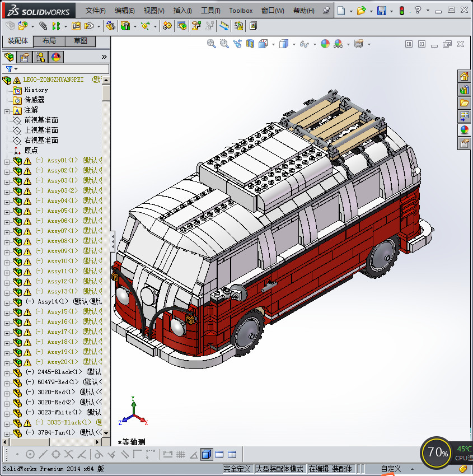The height and width of the screenshot is (476, 473).
Task: Open the View Settings dropdown arrow
Action: [x=369, y=45]
